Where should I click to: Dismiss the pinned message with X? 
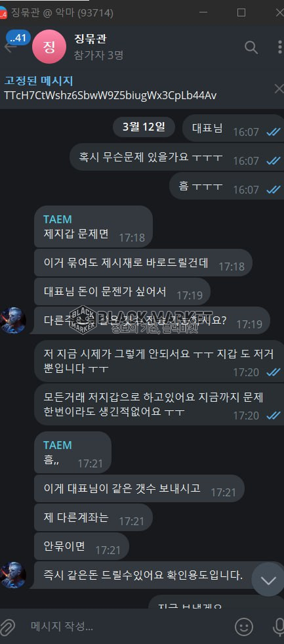coord(279,89)
